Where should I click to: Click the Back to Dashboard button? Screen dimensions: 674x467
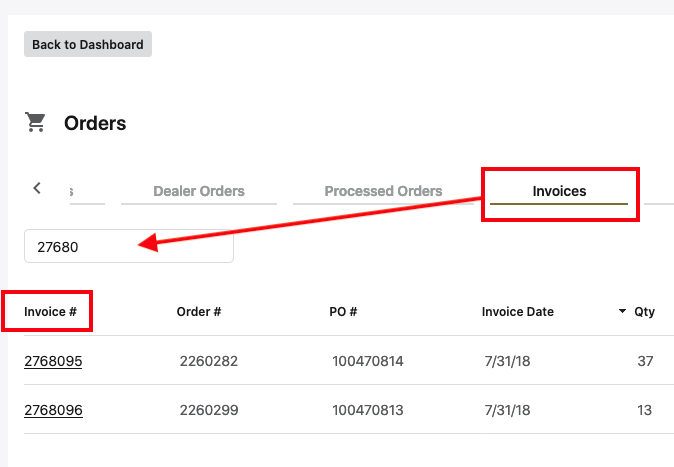88,44
